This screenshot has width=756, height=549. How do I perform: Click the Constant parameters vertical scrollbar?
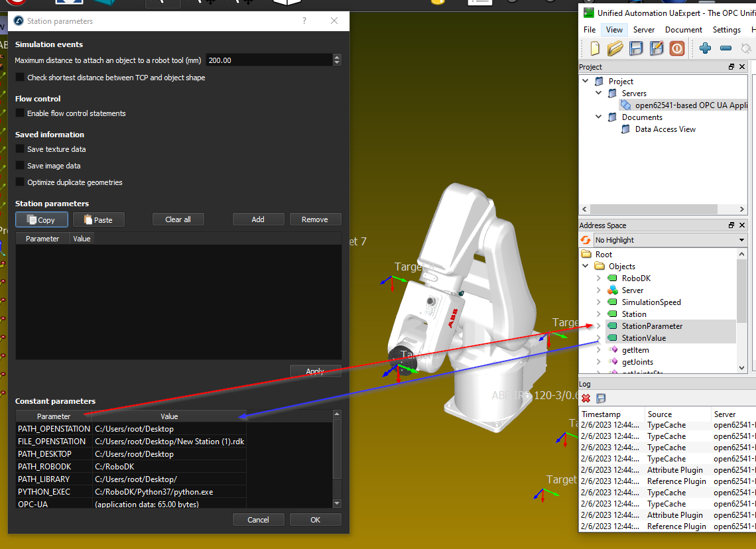coord(337,458)
